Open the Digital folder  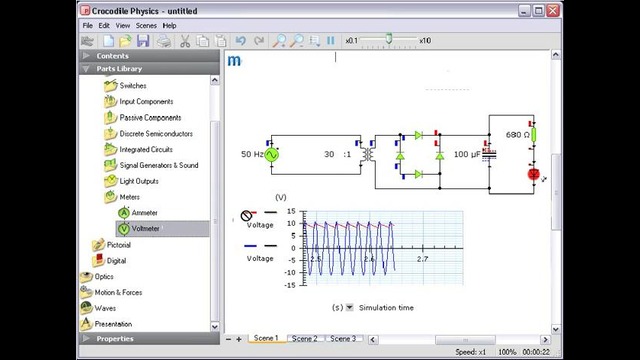109,261
